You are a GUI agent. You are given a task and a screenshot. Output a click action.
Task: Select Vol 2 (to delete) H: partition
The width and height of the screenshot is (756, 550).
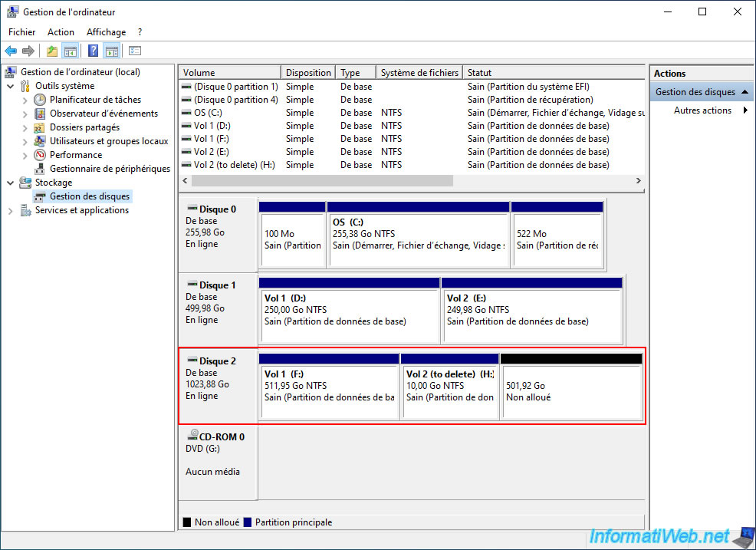[450, 391]
